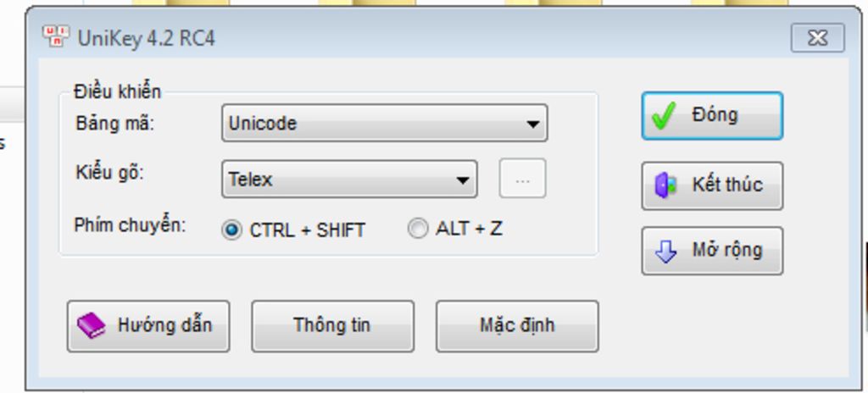Click the green checkmark icon on Đóng
This screenshot has width=868, height=393.
[665, 116]
